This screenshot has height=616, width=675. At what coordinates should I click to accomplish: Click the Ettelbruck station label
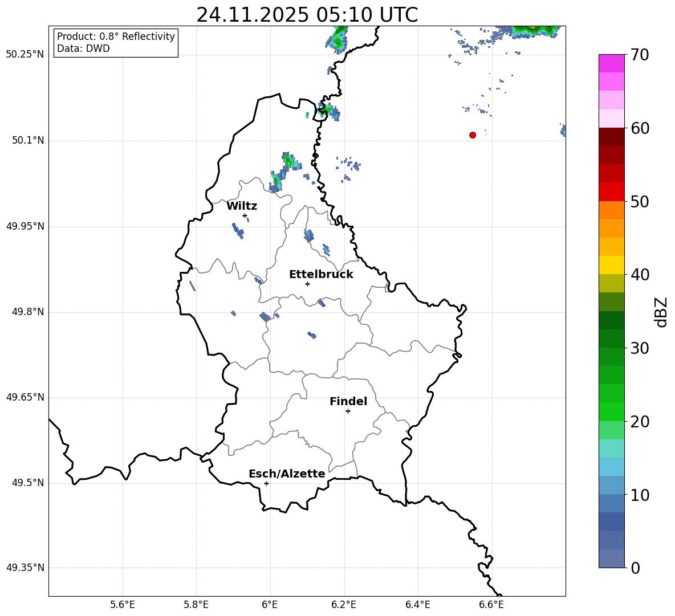[321, 275]
